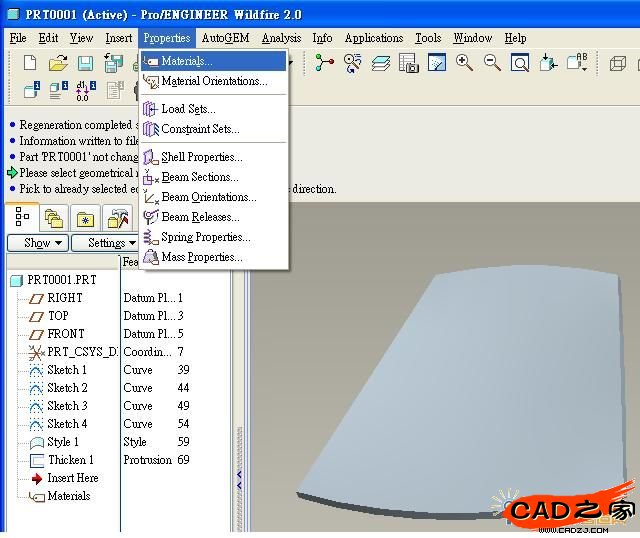Open the Layers stack icon
This screenshot has width=640, height=538.
pyautogui.click(x=381, y=63)
